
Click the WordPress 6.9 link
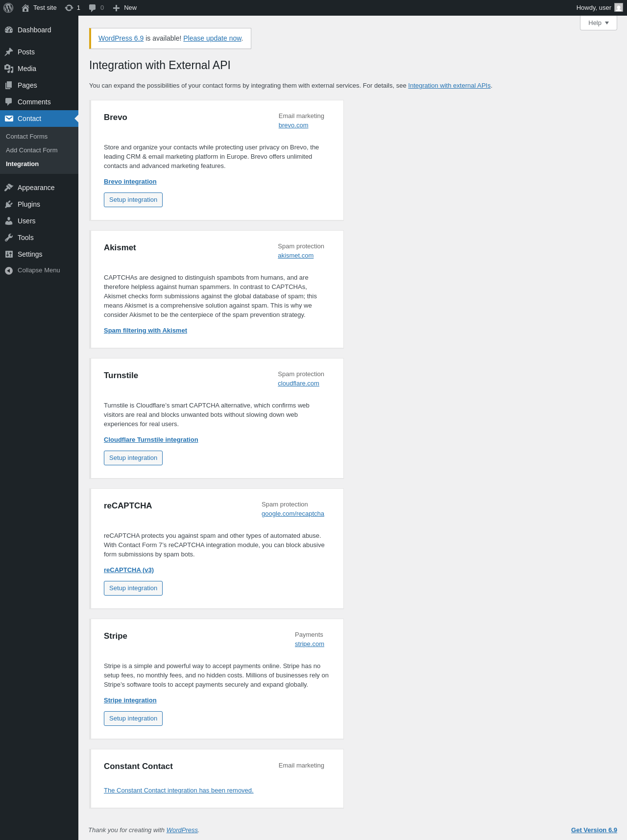tap(121, 38)
